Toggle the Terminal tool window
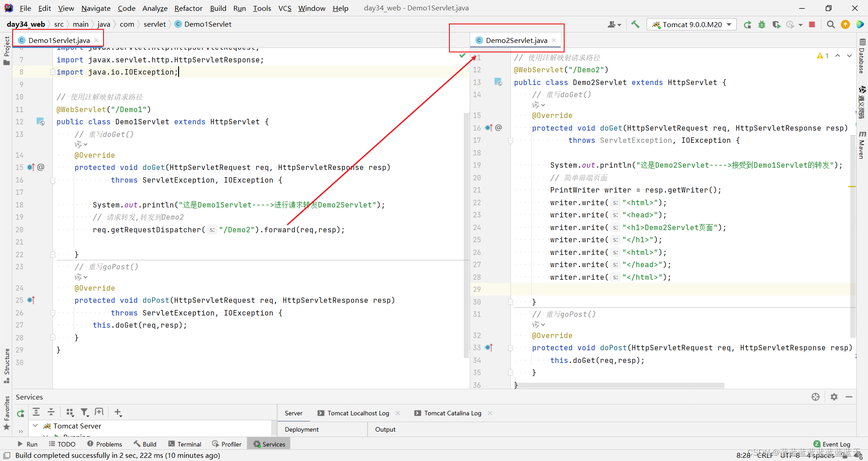 [x=184, y=444]
